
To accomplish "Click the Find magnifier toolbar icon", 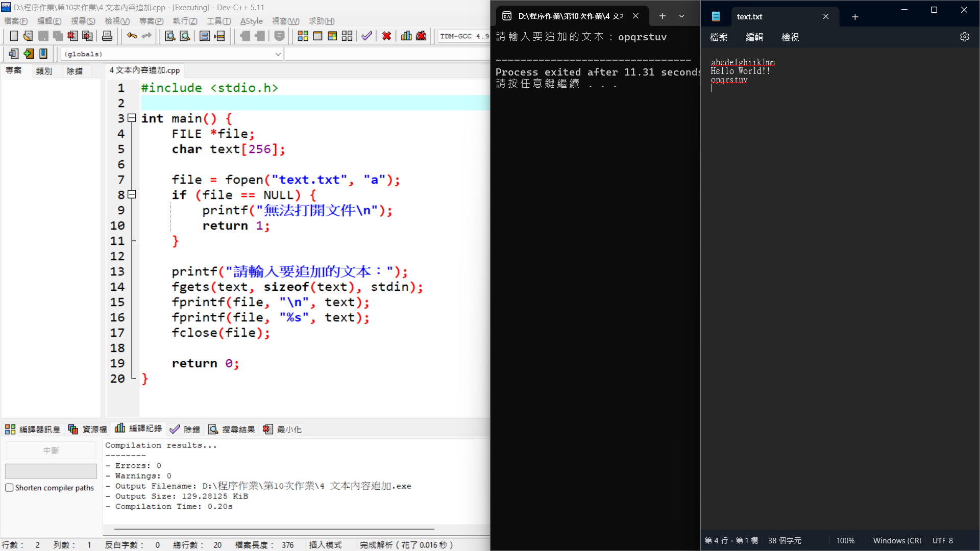I will (x=170, y=36).
